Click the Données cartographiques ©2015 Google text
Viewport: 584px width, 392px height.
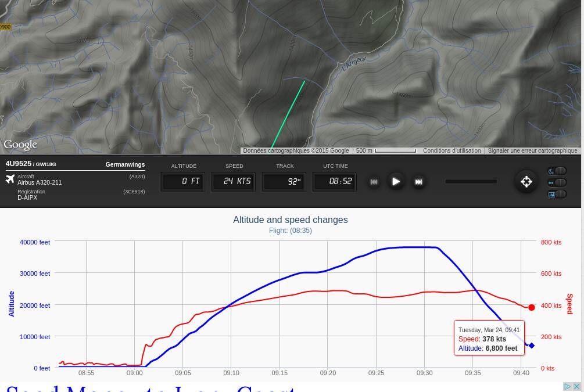(296, 151)
